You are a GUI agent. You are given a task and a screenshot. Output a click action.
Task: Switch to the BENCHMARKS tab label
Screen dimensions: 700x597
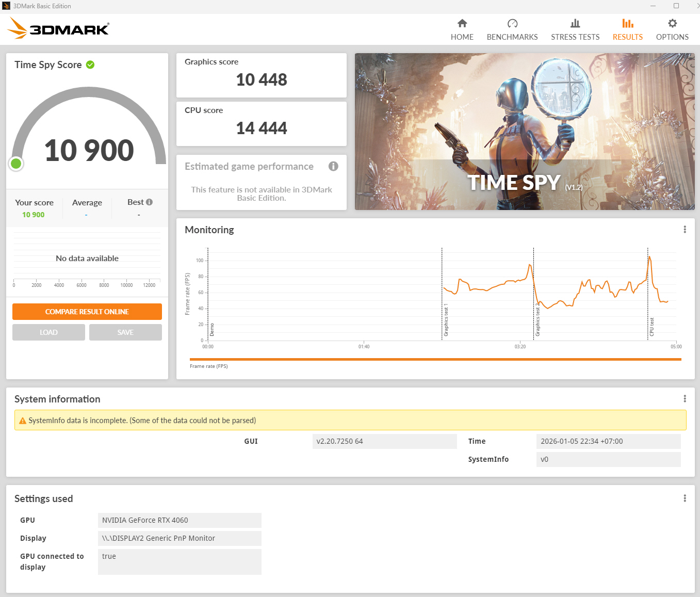pyautogui.click(x=512, y=37)
